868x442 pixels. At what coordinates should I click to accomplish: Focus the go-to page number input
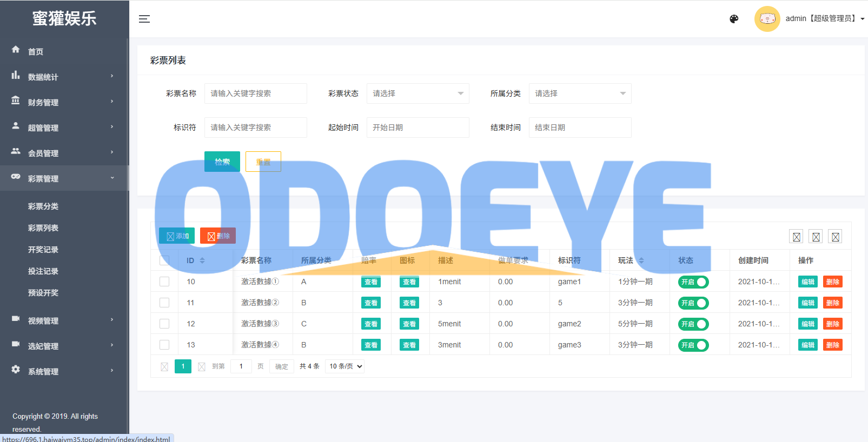[x=241, y=366]
